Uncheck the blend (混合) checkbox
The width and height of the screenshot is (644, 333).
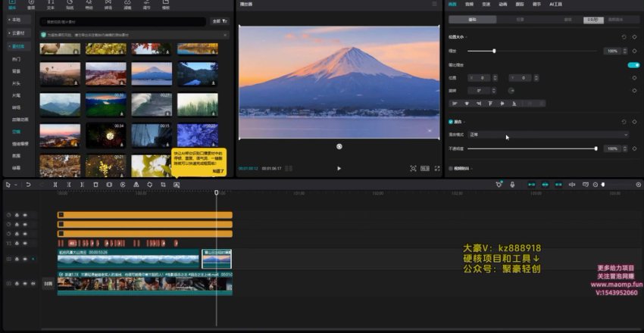pos(451,121)
